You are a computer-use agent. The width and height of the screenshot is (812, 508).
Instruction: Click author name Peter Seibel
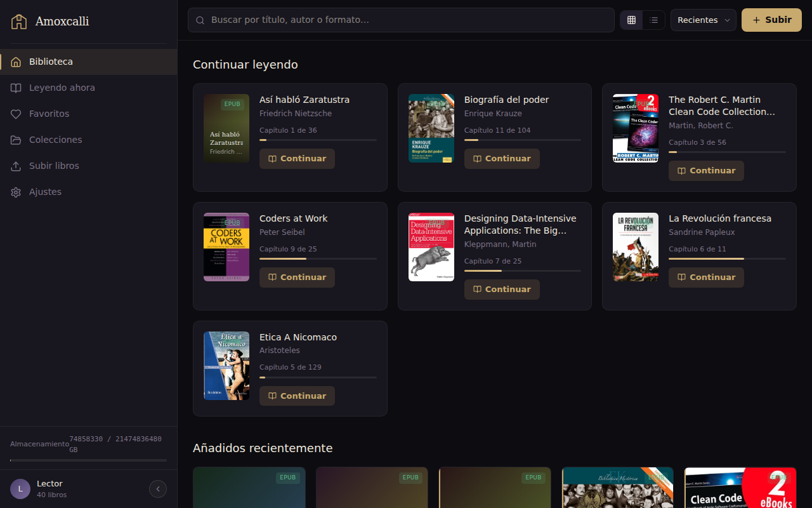pyautogui.click(x=282, y=232)
